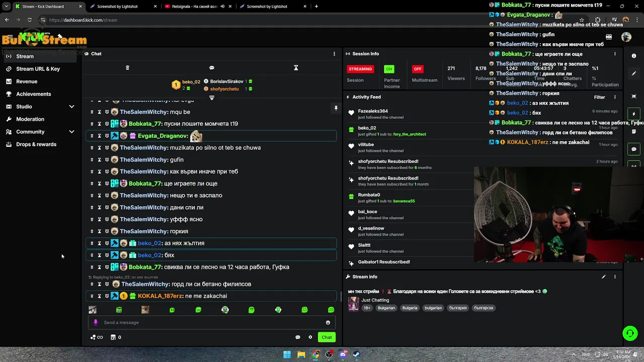Open File Explorer from the taskbar
The height and width of the screenshot is (362, 644).
[301, 354]
